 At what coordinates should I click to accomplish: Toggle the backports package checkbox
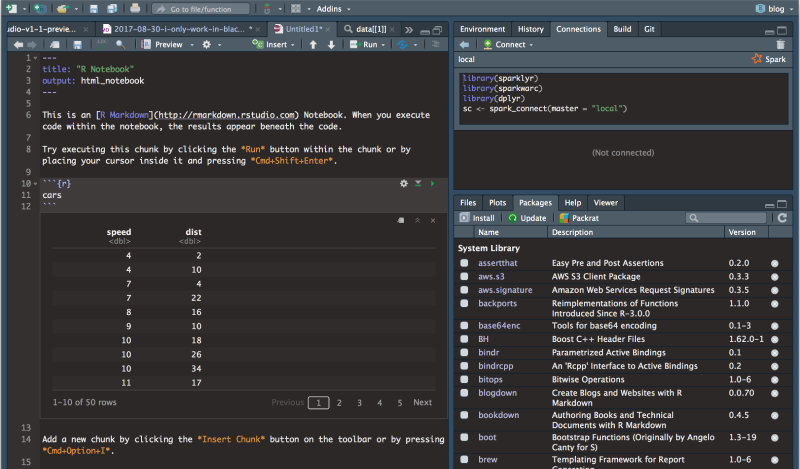point(464,303)
